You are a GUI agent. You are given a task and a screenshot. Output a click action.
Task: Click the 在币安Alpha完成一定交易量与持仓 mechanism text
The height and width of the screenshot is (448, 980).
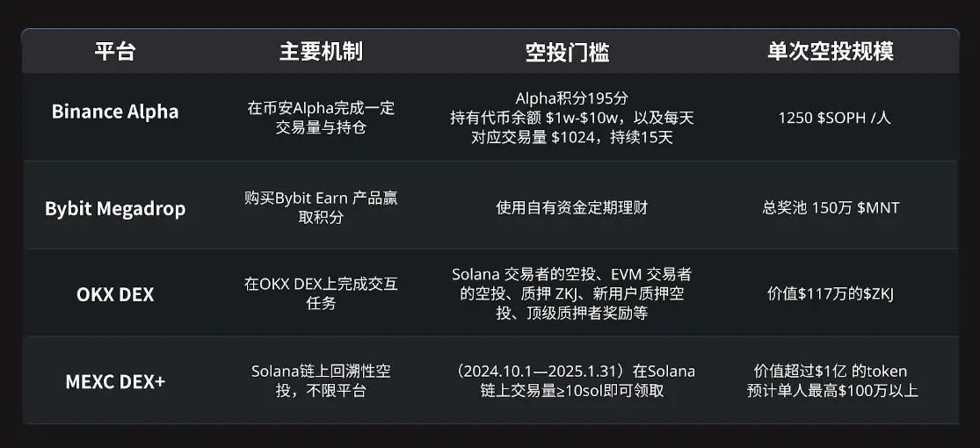[321, 118]
